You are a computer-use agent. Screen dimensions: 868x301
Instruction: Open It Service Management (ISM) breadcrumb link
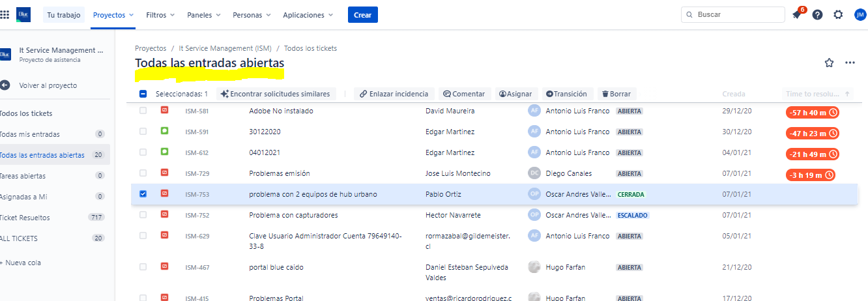225,48
